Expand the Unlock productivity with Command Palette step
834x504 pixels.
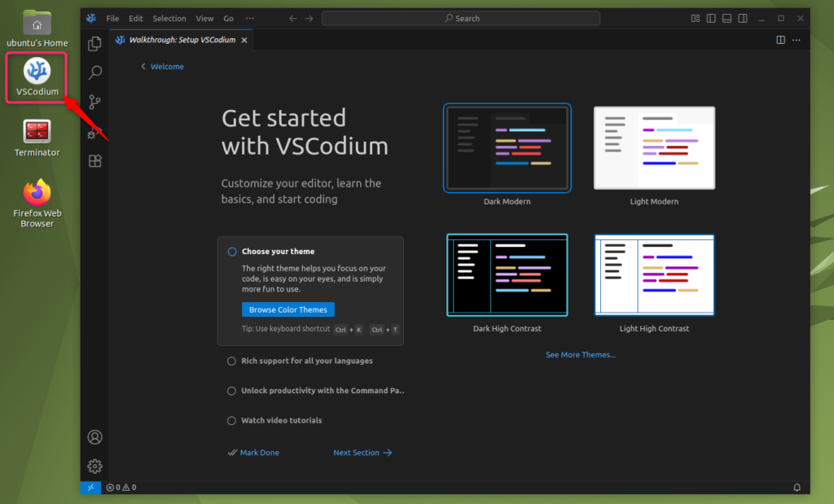pyautogui.click(x=322, y=391)
